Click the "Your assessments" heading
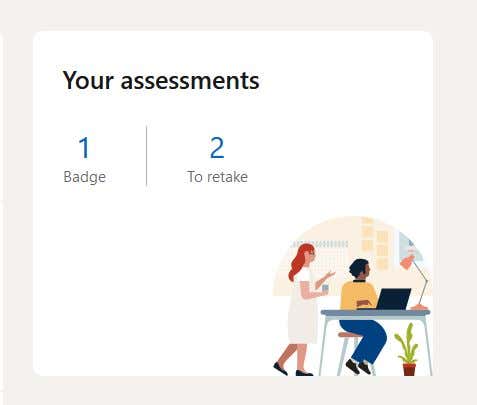 click(161, 81)
